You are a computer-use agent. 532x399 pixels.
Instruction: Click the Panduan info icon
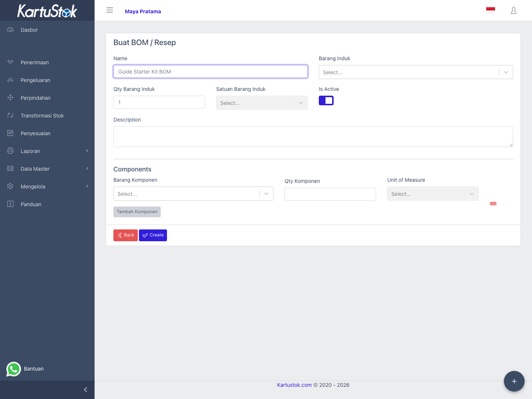click(x=10, y=204)
